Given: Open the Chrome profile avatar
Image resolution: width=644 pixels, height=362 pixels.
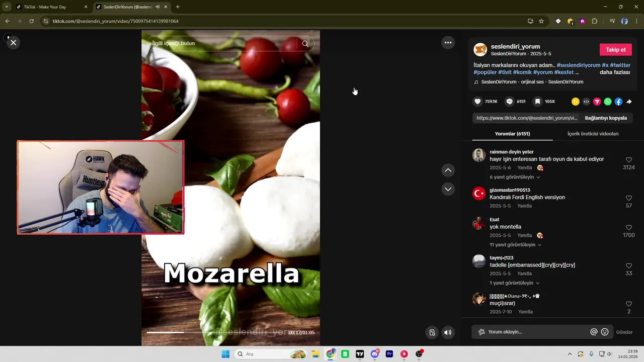Looking at the screenshot, I should coord(624,21).
